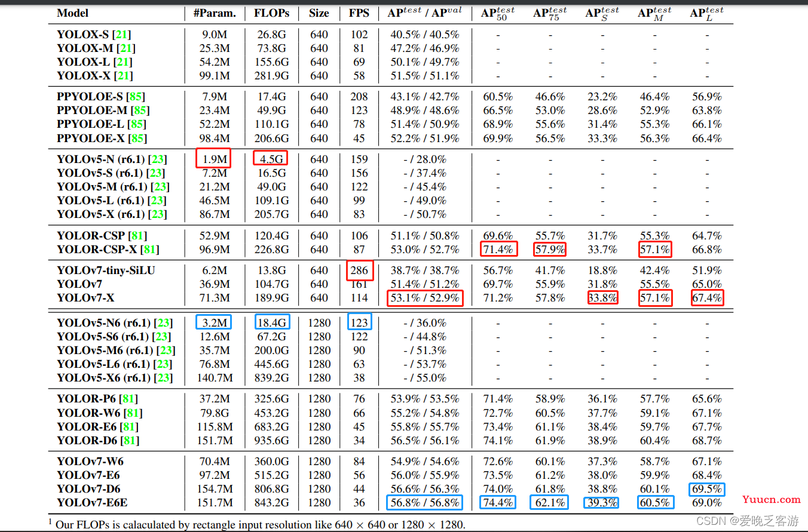Viewport: 808px width, 532px height.
Task: Click the 66.5% AP50 cell of PPYOLOE-M
Action: coord(498,110)
